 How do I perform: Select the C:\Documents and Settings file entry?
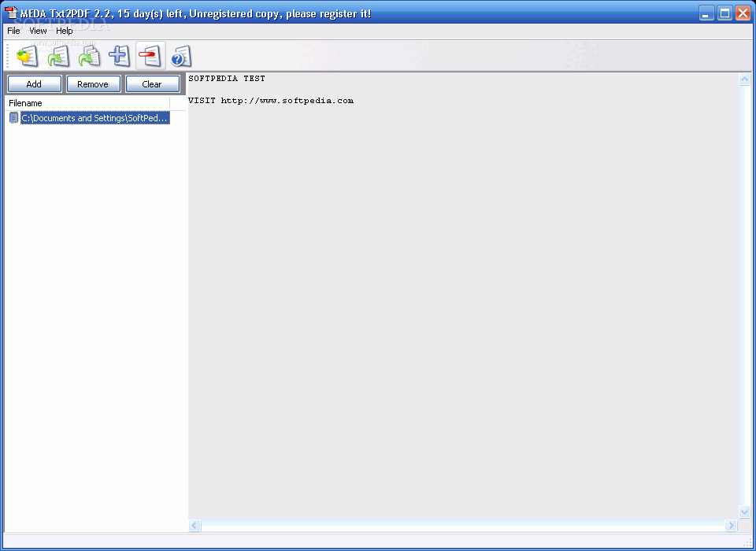[x=95, y=118]
